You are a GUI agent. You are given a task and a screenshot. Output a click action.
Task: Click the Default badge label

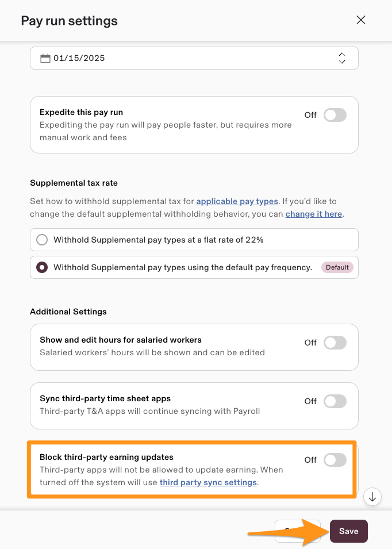tap(337, 267)
